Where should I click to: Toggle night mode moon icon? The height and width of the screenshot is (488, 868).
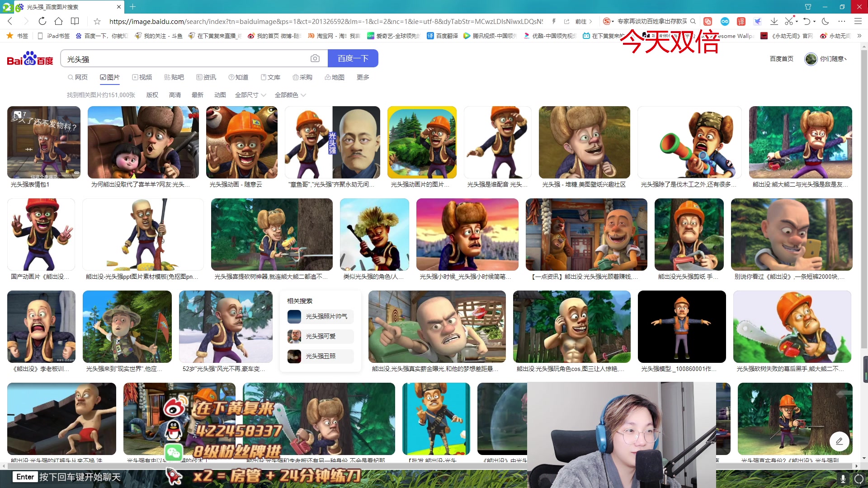(826, 21)
